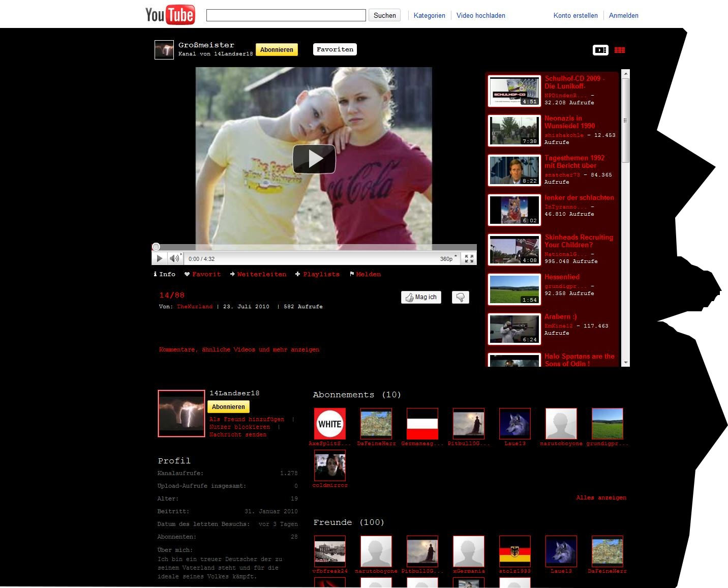This screenshot has height=588, width=728.
Task: Open lenker der schlachten video title
Action: [579, 198]
